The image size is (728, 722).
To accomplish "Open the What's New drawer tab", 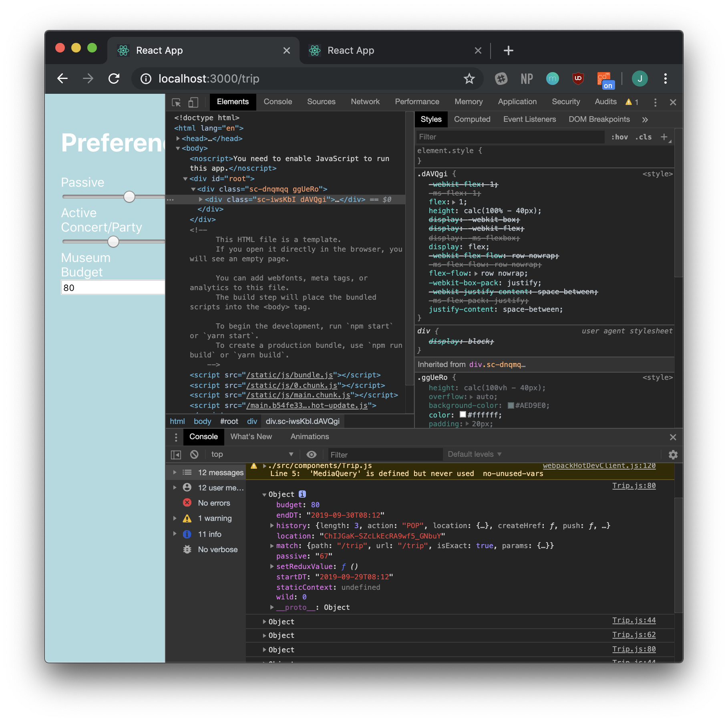I will (x=251, y=437).
